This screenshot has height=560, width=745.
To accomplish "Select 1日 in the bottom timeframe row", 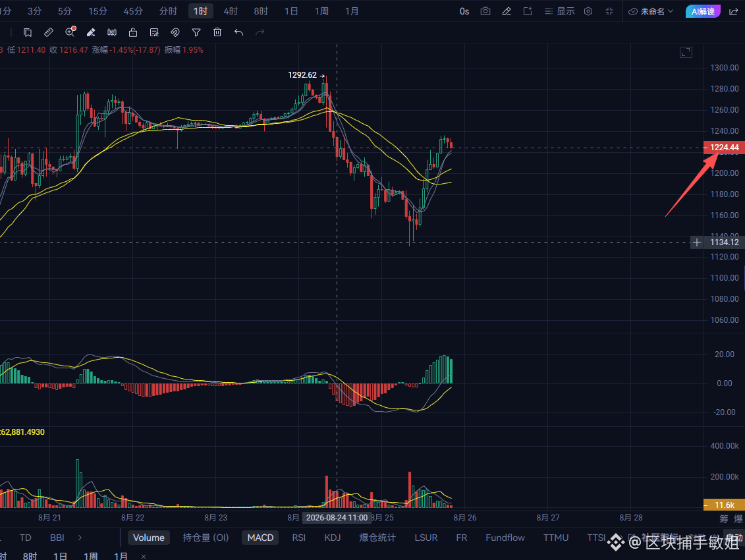I will click(61, 556).
